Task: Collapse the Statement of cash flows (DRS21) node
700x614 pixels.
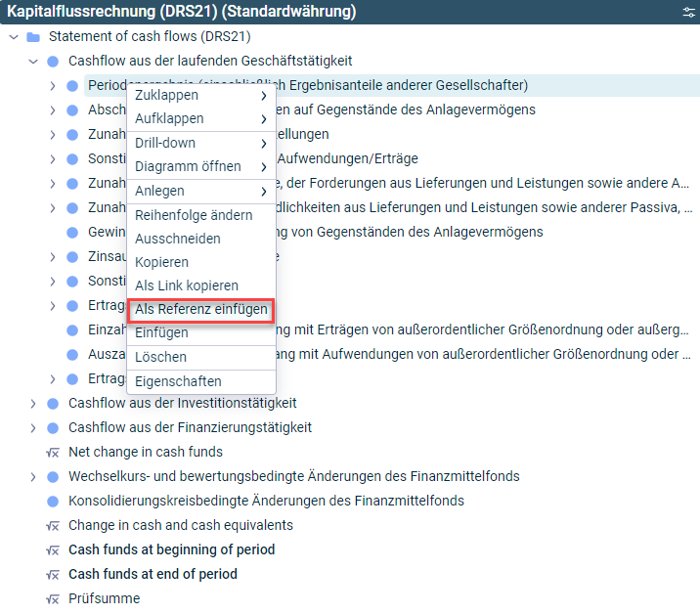Action: (14, 37)
